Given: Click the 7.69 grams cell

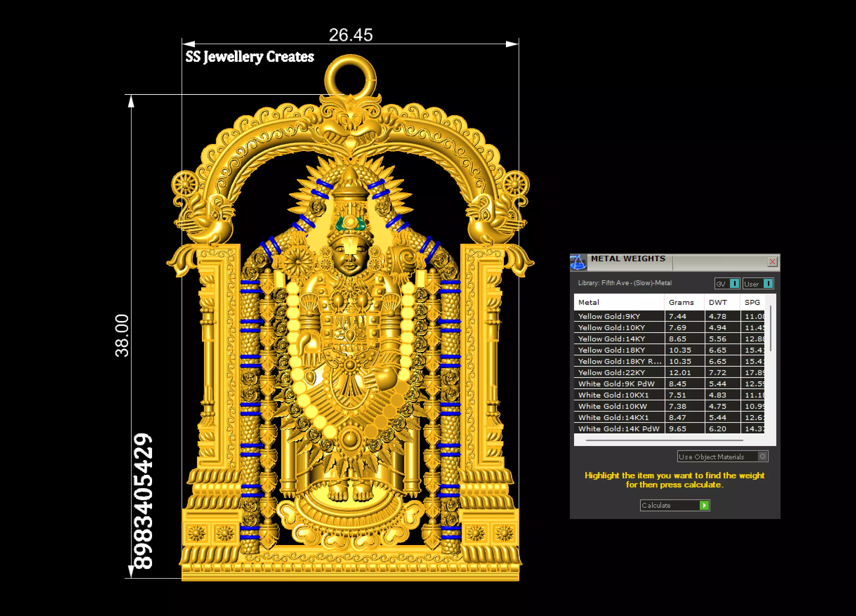Looking at the screenshot, I should coord(684,328).
